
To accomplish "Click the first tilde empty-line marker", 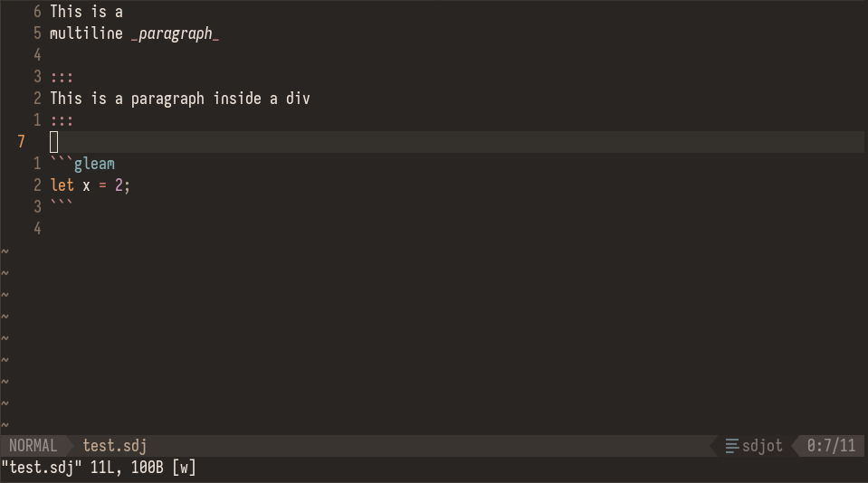I will pyautogui.click(x=5, y=251).
